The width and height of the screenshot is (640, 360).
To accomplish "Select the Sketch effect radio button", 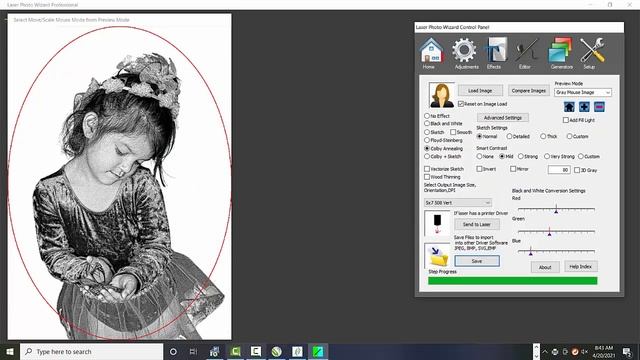I will click(427, 132).
